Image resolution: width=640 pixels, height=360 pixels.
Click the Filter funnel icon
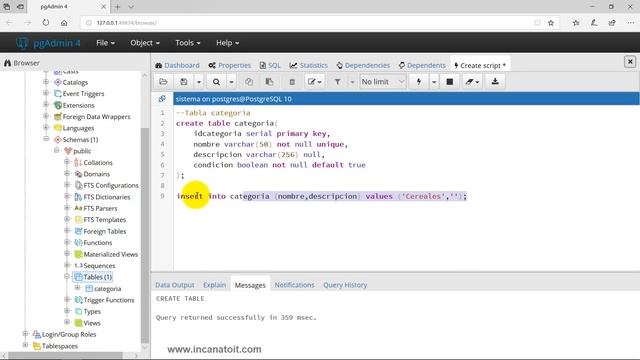click(x=338, y=82)
